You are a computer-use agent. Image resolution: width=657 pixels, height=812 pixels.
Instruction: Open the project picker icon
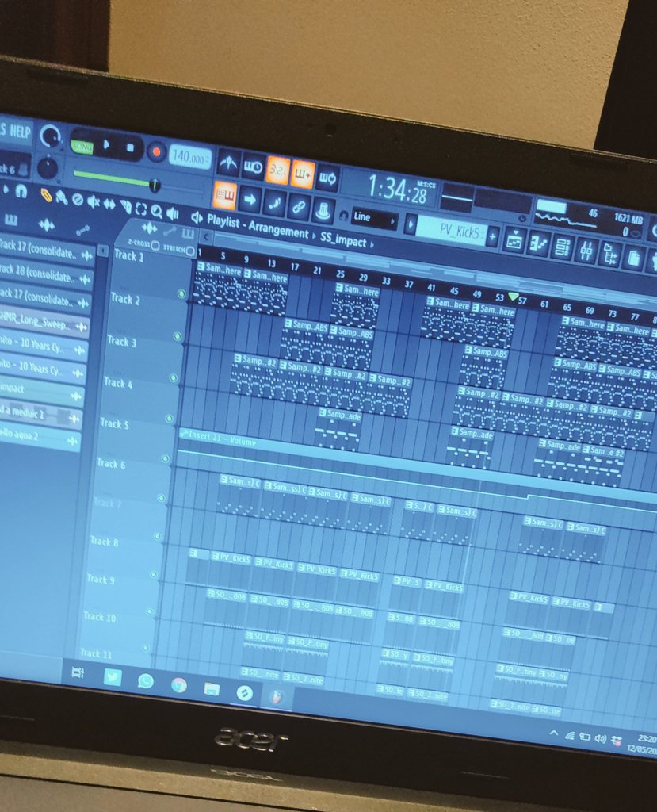click(x=633, y=258)
